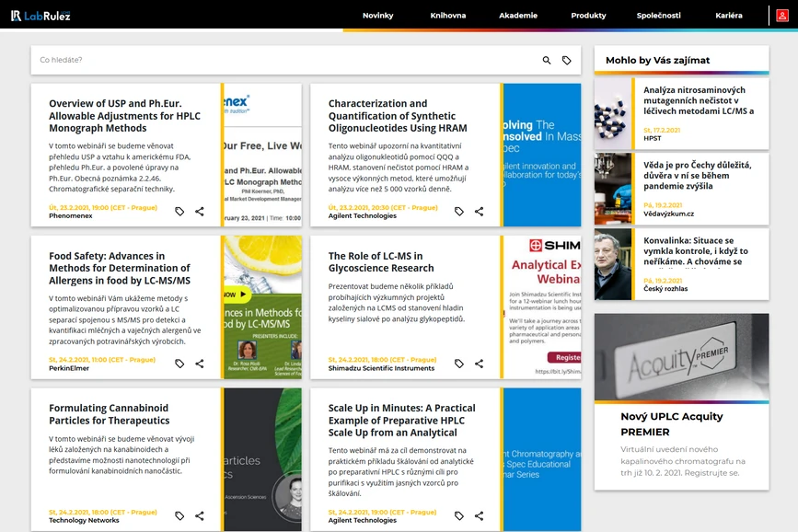Click tag icon on Scale Up in Minutes card

(459, 515)
